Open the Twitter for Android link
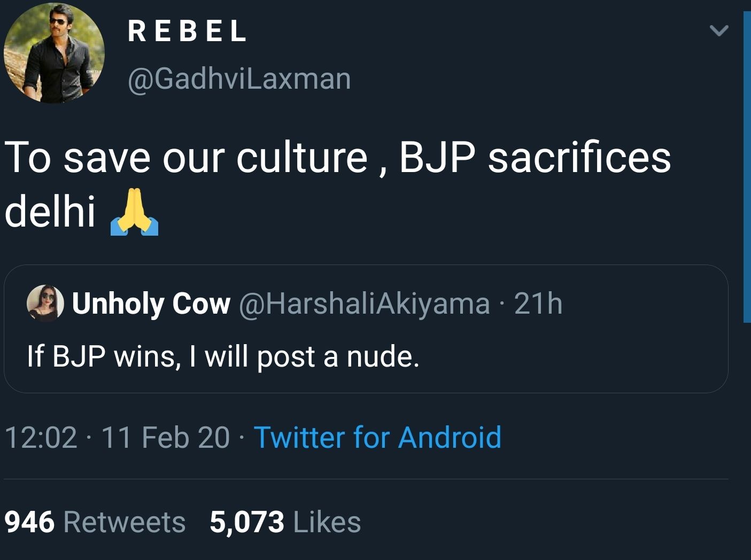This screenshot has width=751, height=560. pyautogui.click(x=377, y=437)
